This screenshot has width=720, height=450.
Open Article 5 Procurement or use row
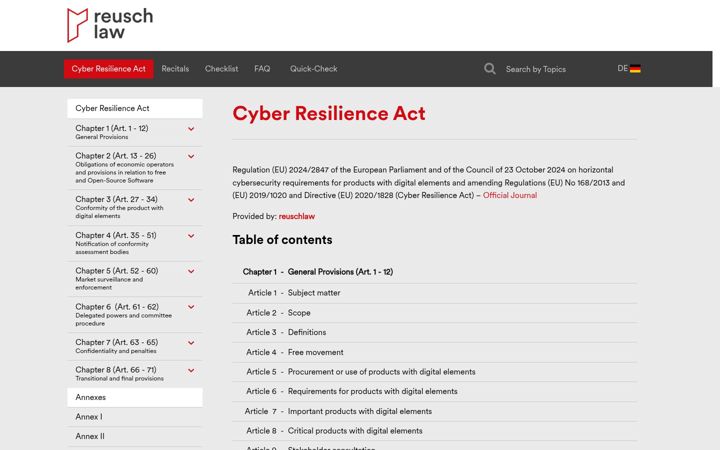[434, 372]
